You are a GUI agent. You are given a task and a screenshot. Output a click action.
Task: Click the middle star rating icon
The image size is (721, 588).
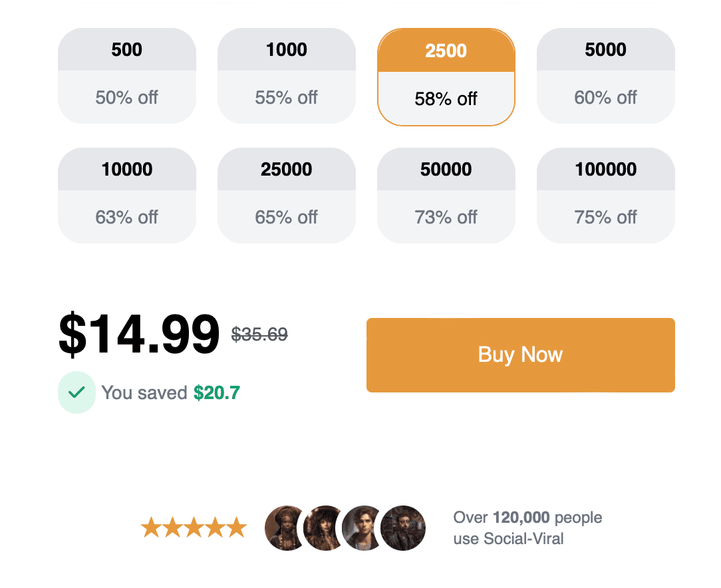194,527
